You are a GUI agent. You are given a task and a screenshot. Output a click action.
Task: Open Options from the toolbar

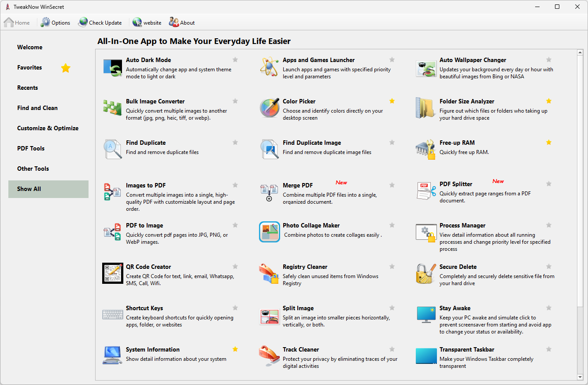pos(55,22)
